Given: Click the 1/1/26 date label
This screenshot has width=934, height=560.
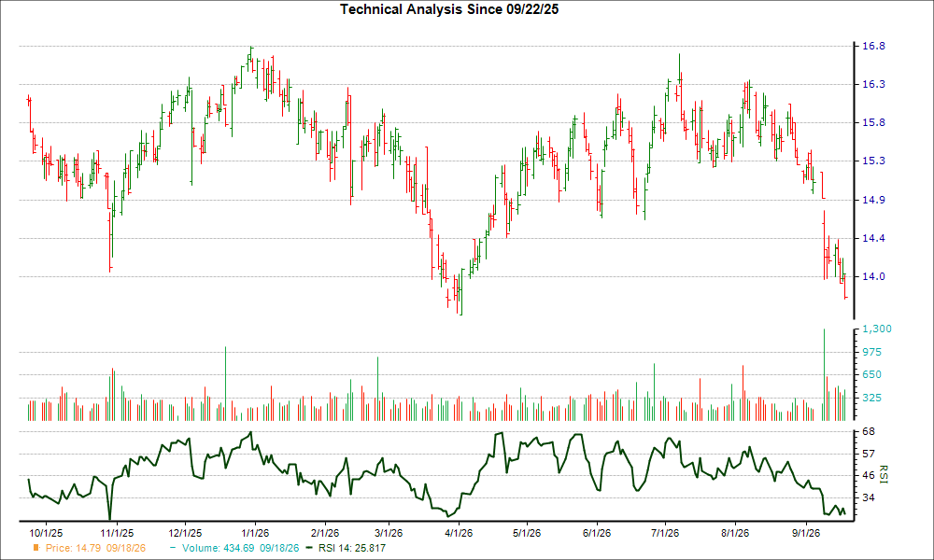Looking at the screenshot, I should (254, 533).
